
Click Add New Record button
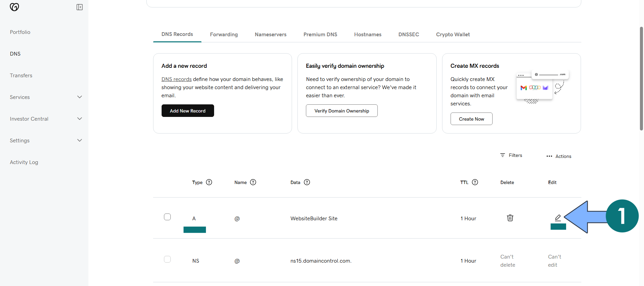coord(188,111)
